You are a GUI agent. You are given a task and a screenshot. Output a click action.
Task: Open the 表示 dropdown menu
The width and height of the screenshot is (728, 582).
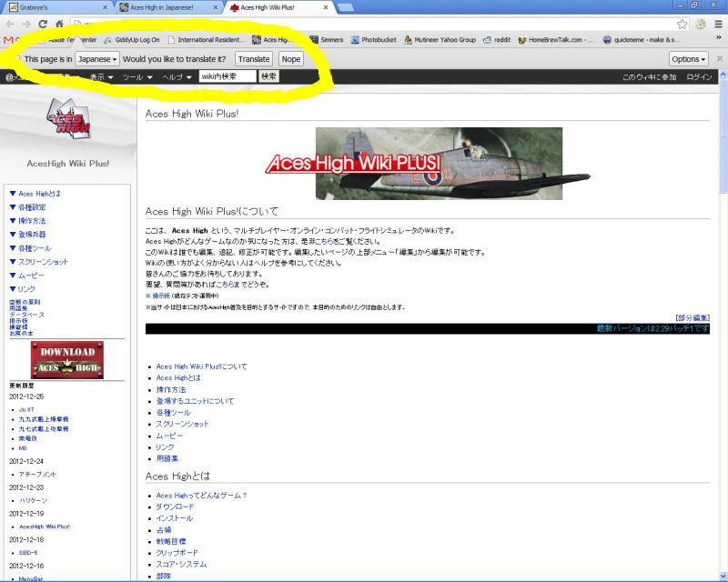101,77
